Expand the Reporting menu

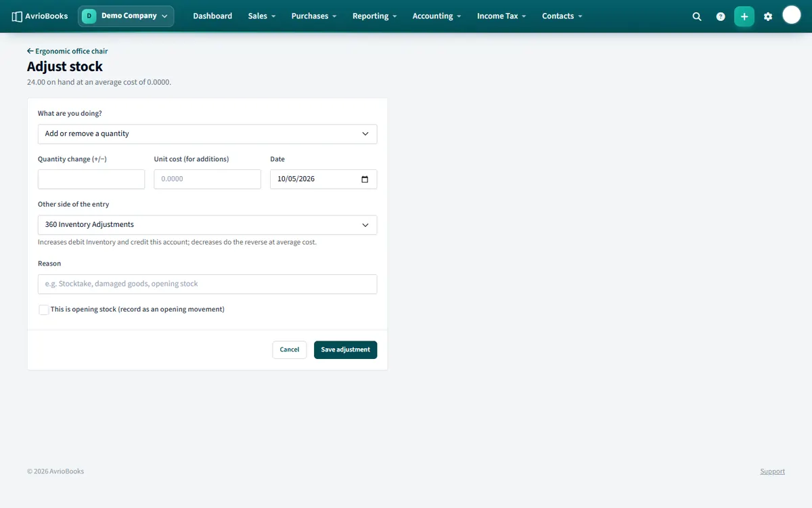tap(375, 16)
